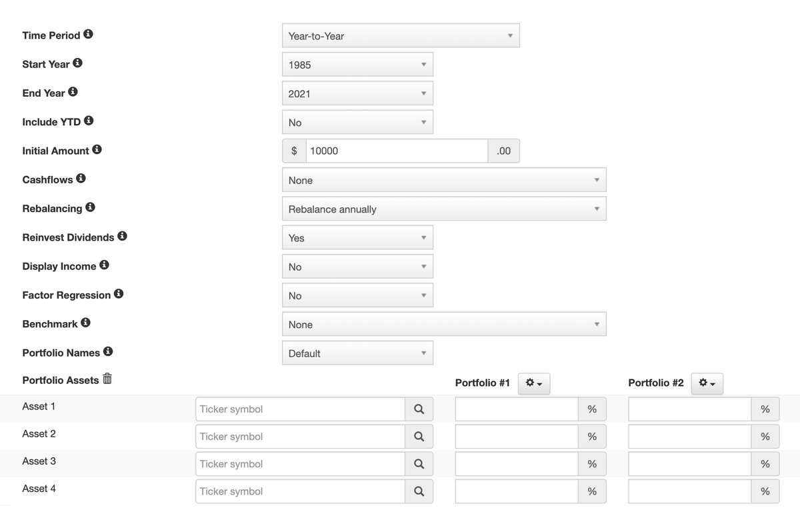800x532 pixels.
Task: Open the Portfolio #2 gear settings menu
Action: 707,383
